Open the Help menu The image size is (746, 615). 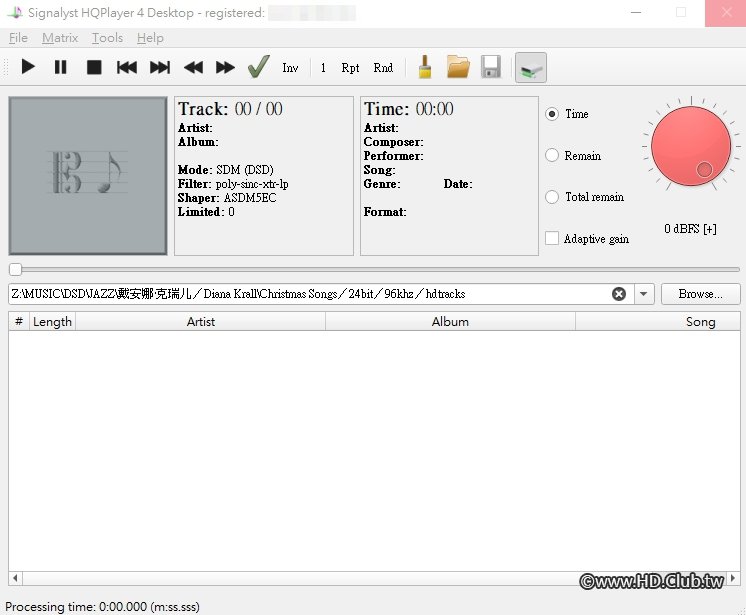(150, 38)
